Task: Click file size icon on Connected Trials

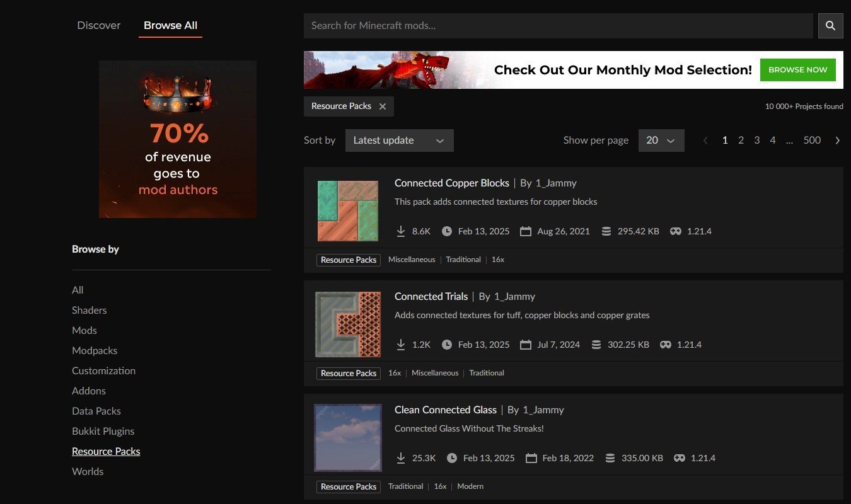Action: 595,345
